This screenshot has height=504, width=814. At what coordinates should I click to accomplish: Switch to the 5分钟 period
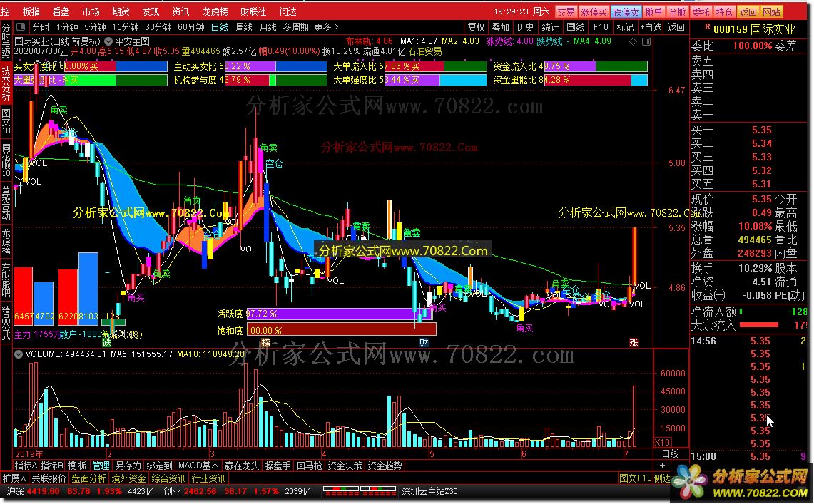pyautogui.click(x=94, y=27)
